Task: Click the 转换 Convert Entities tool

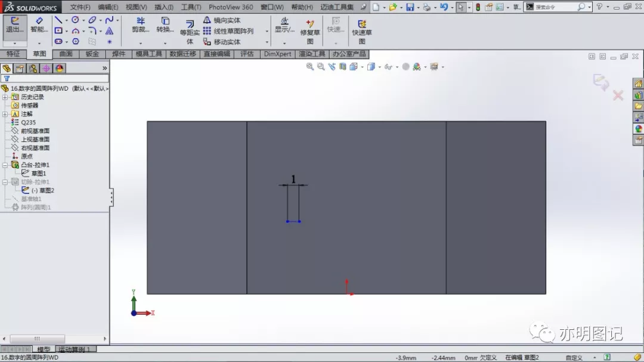Action: pyautogui.click(x=165, y=25)
